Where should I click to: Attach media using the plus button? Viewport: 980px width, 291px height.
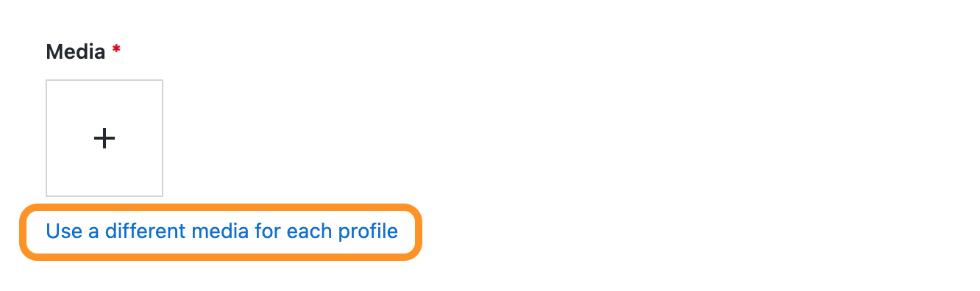pos(104,138)
